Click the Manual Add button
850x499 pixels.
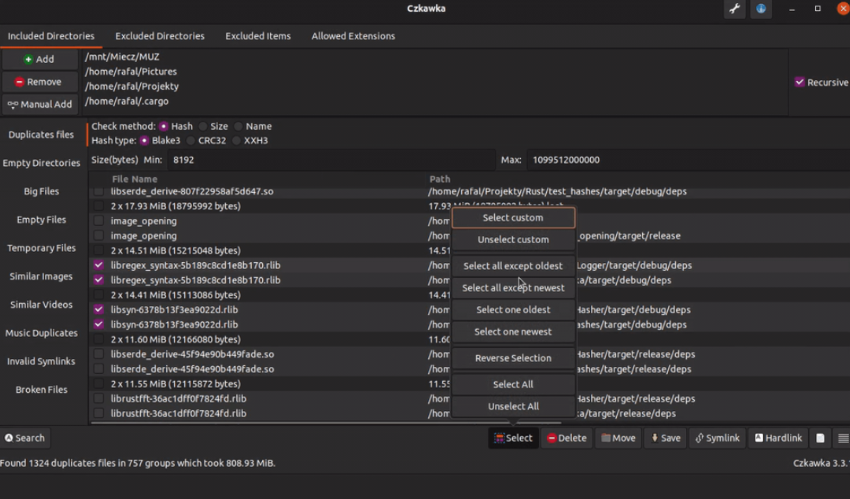tap(40, 104)
